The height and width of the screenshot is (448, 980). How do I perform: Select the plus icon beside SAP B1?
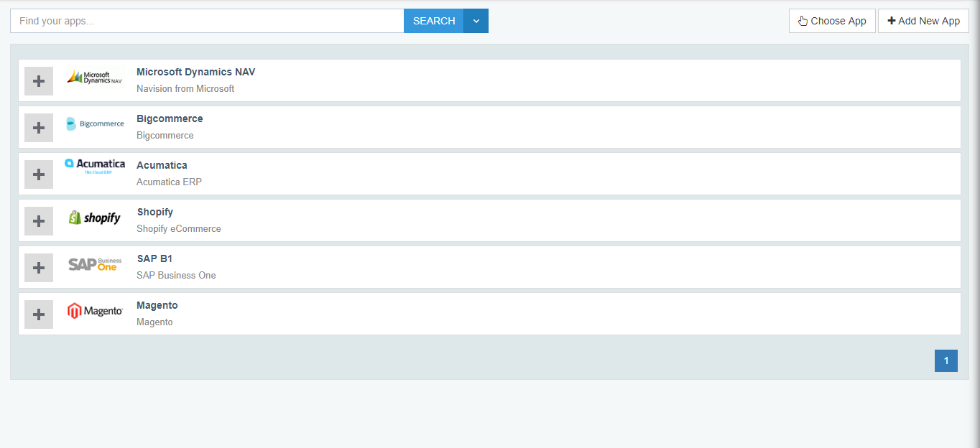pyautogui.click(x=38, y=266)
